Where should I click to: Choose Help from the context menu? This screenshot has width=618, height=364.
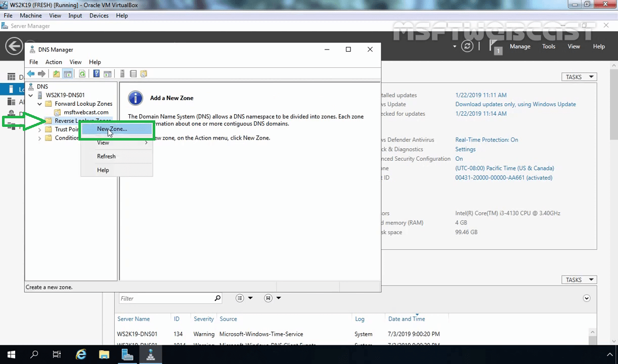tap(117, 170)
